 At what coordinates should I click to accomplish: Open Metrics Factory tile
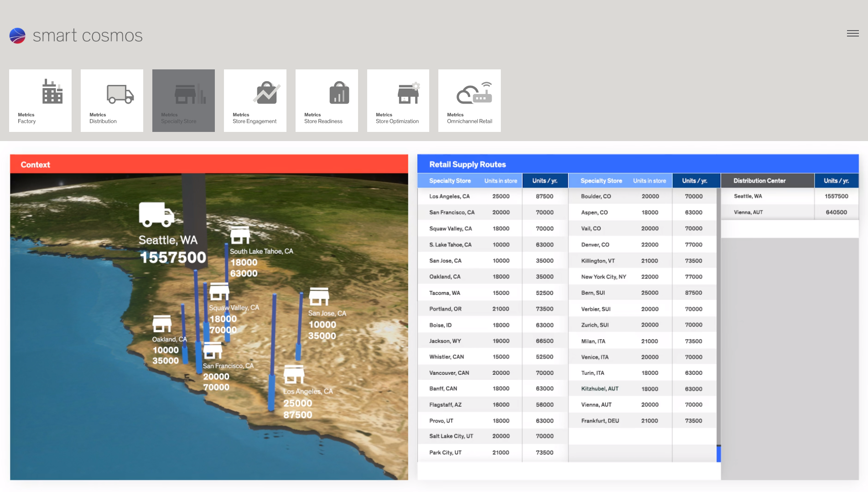(40, 100)
